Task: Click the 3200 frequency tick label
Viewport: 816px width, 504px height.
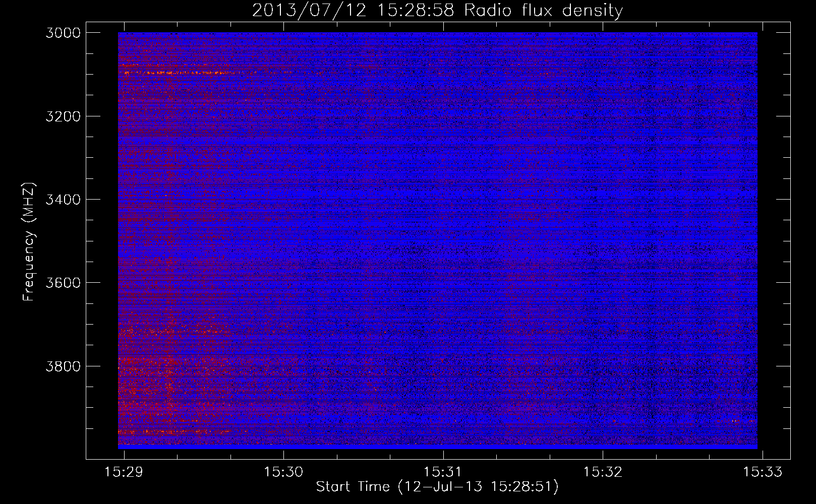Action: coord(63,116)
